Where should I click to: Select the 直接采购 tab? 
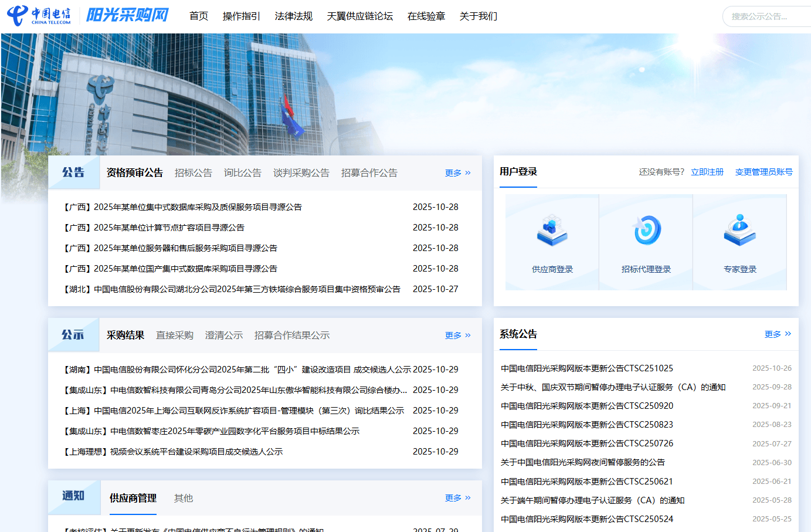coord(174,336)
